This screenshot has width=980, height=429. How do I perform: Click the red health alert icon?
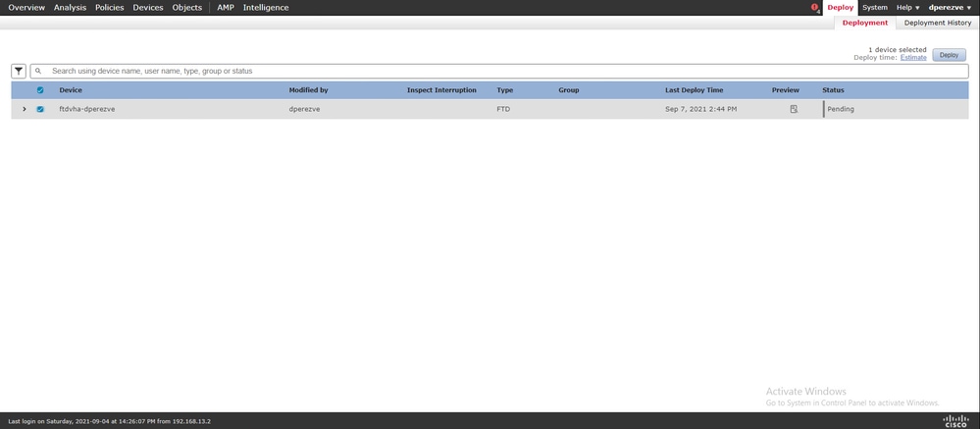tap(814, 8)
